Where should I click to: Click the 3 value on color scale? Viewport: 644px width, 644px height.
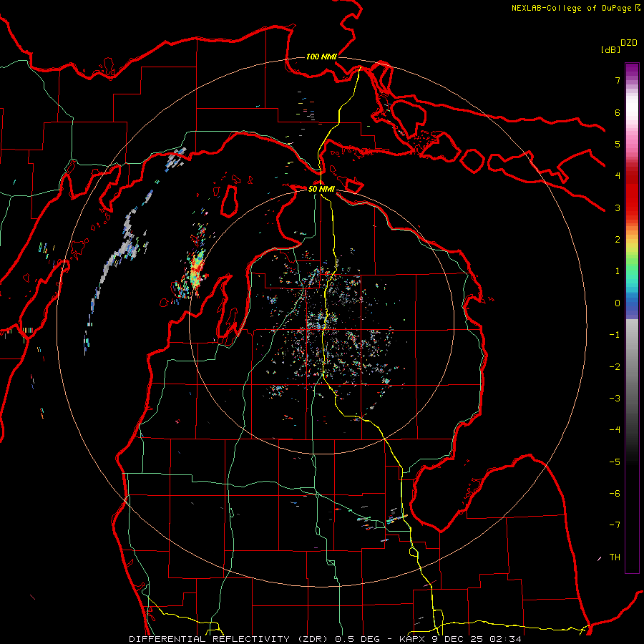(x=618, y=208)
